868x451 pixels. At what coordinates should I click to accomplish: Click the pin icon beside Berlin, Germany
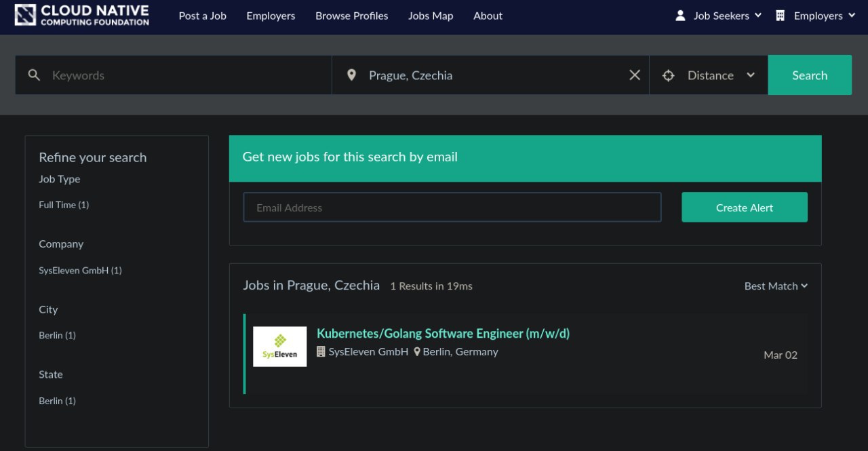[x=417, y=352]
